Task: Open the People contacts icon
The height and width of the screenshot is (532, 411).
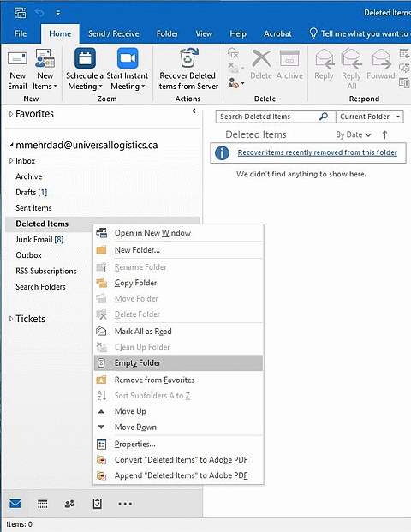Action: [x=69, y=504]
